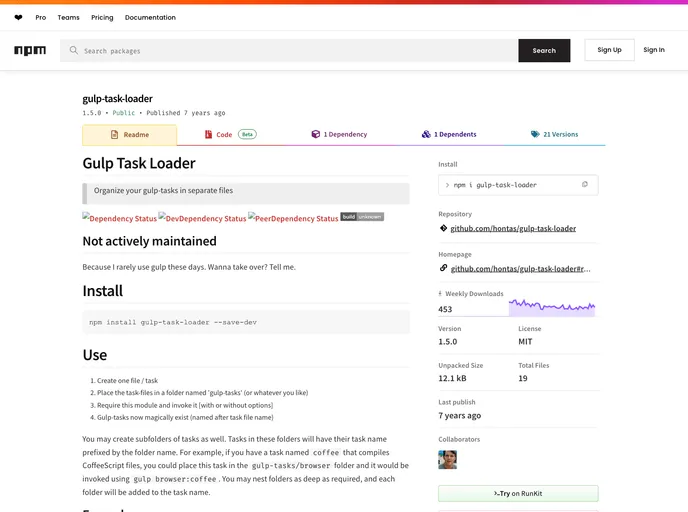Click the 'Create one file / task' list item
Image resolution: width=688 pixels, height=512 pixels.
click(x=127, y=380)
